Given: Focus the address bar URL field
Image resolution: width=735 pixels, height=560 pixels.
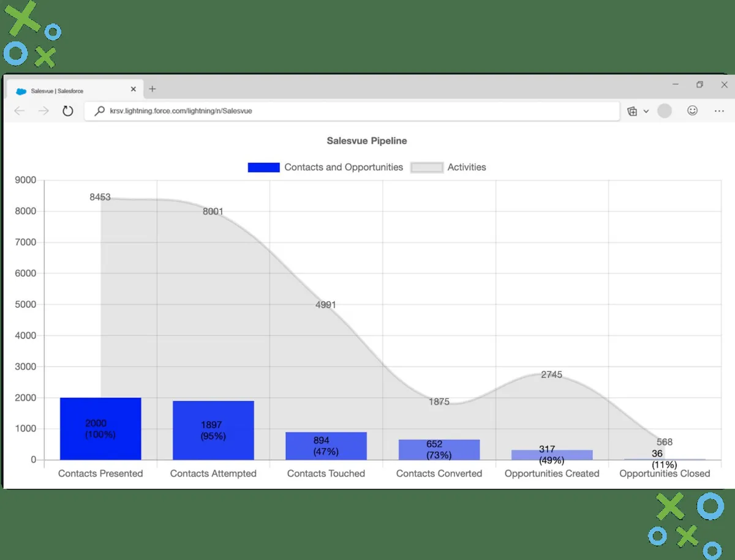Looking at the screenshot, I should tap(352, 111).
